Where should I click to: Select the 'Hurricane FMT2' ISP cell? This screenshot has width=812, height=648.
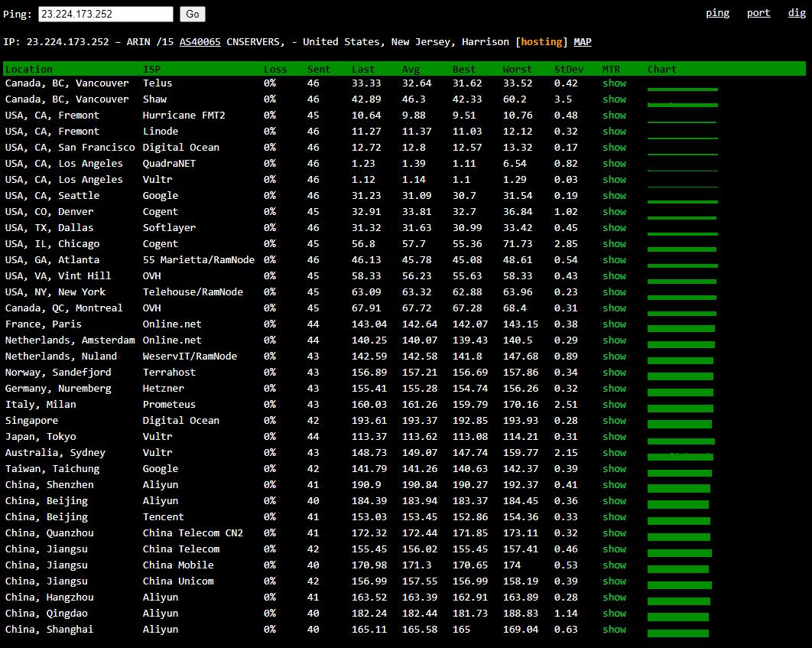pos(184,115)
